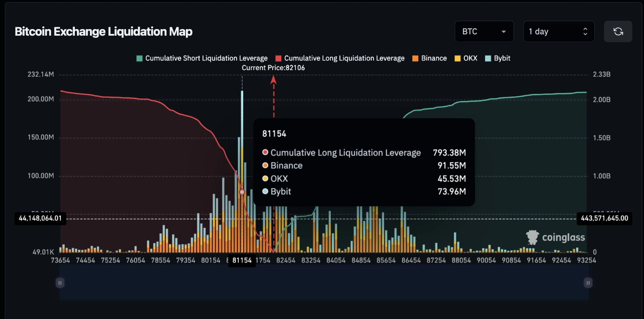Screen dimensions: 644x319
Task: Click the left range slider handle icon
Action: coord(60,282)
